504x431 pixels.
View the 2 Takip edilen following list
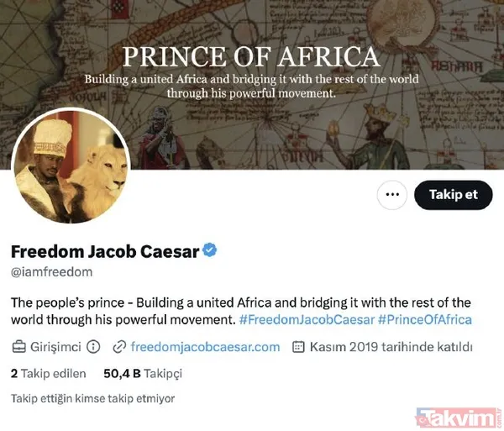click(x=48, y=372)
